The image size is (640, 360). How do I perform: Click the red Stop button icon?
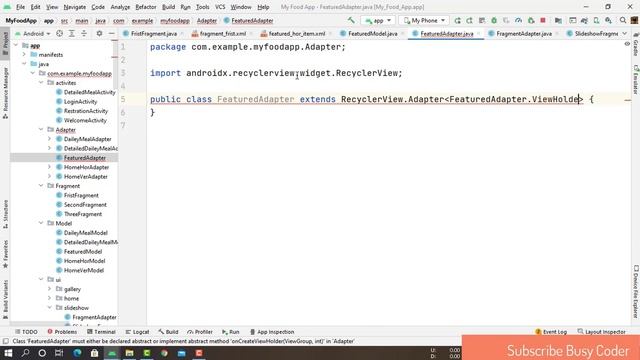[543, 20]
